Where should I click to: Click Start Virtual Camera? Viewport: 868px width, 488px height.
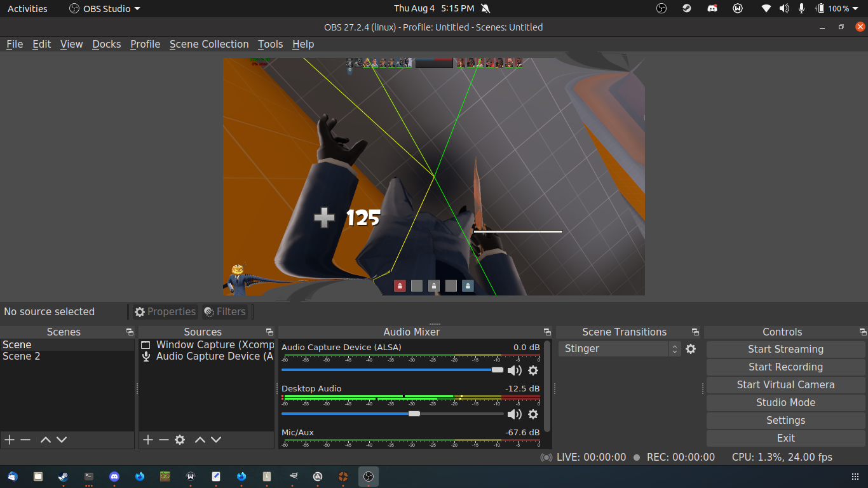click(x=786, y=384)
